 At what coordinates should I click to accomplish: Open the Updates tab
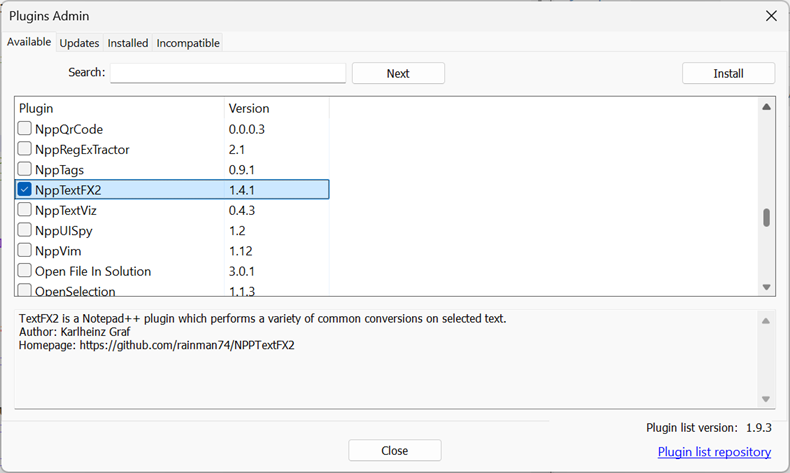(79, 43)
